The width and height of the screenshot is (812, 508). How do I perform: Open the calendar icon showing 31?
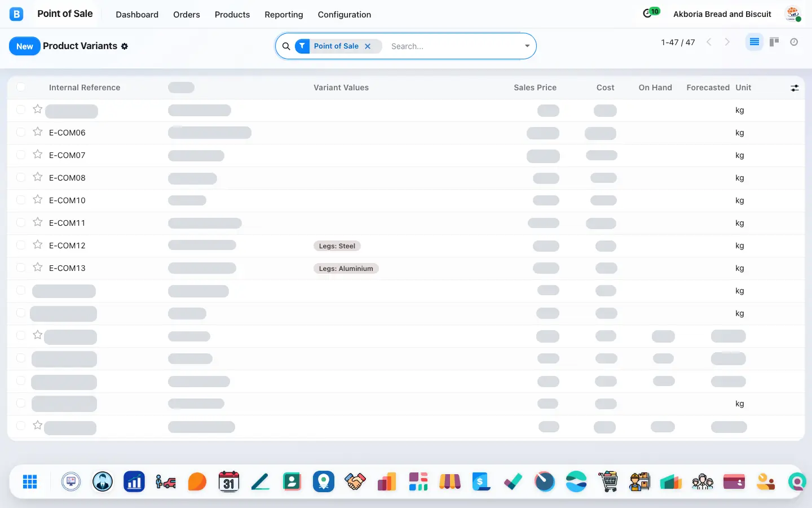click(x=229, y=481)
